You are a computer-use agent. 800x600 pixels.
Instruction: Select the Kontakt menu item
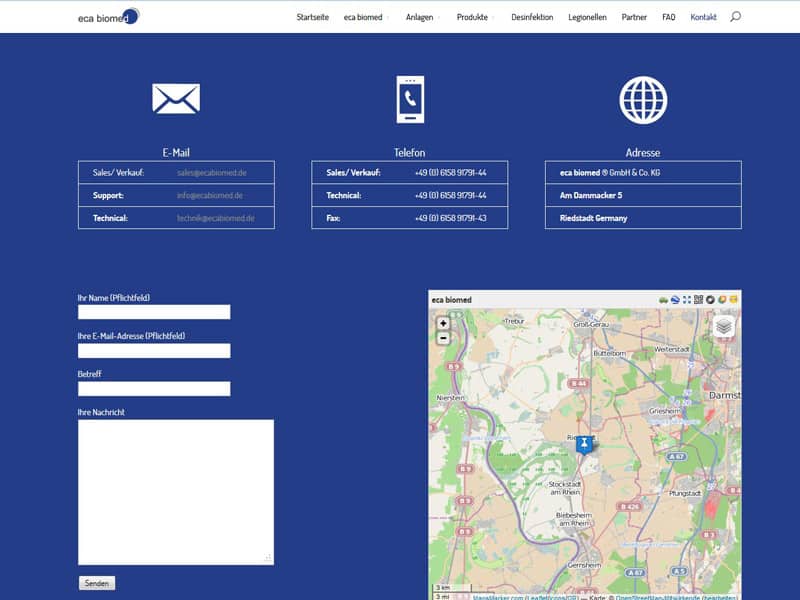[704, 17]
